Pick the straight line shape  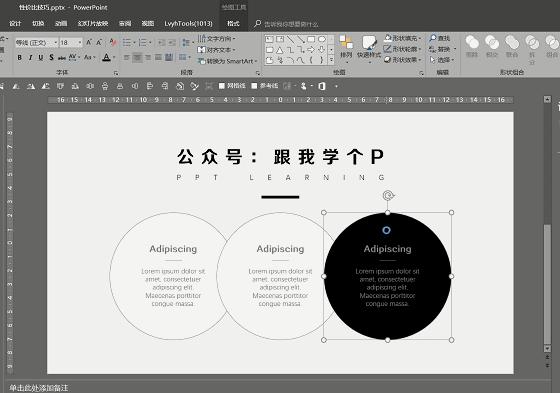290,39
